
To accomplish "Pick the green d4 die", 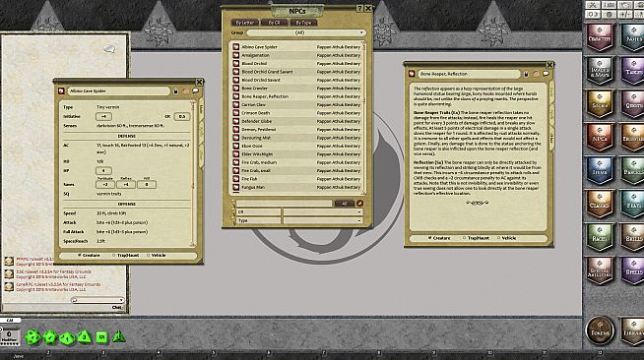I will [119, 336].
